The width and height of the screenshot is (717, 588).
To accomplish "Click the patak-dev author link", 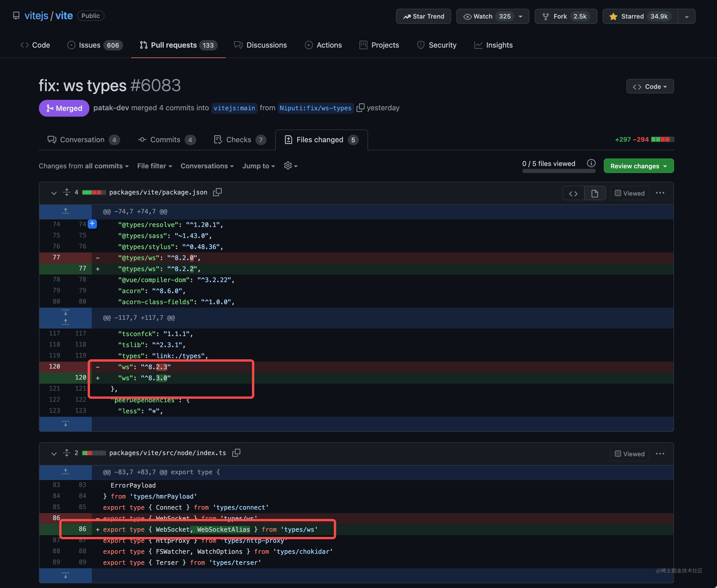I will click(111, 108).
